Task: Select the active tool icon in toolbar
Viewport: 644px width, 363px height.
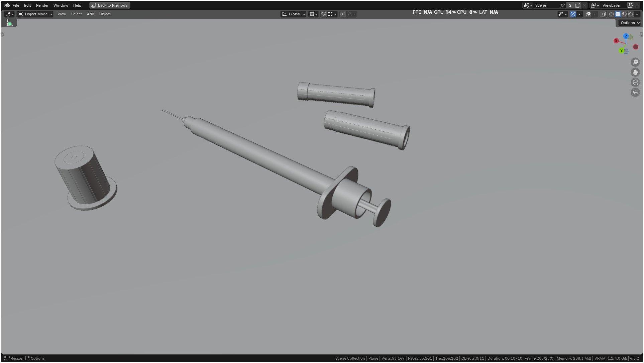Action: (9, 23)
